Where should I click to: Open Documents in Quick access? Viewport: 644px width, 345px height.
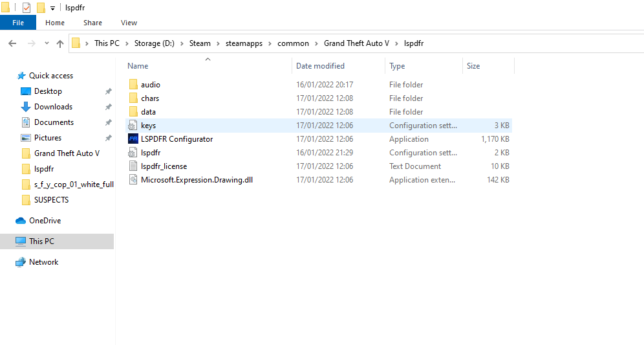point(54,122)
